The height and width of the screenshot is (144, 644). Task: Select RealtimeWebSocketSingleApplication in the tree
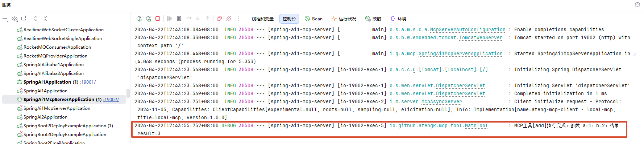63,39
